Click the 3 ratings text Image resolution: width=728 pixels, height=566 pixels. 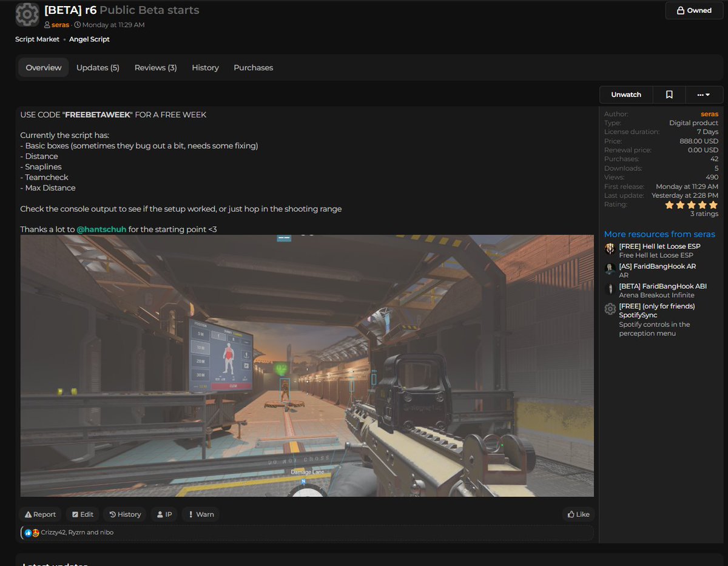coord(704,214)
